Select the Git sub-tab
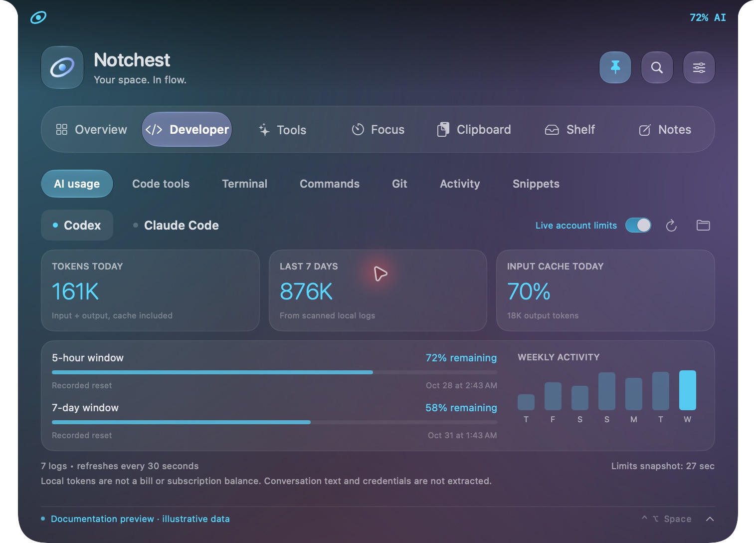 [399, 184]
